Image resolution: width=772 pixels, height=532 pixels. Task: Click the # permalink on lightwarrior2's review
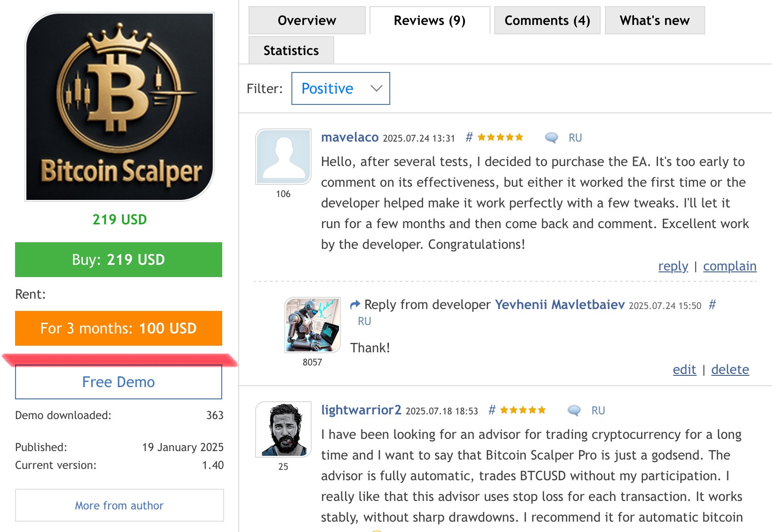(492, 410)
